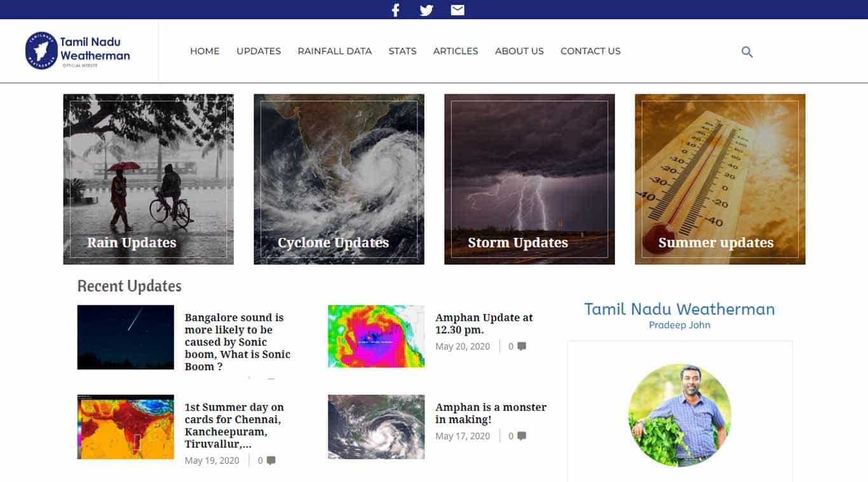
Task: Open the Storm Updates category tile
Action: coord(529,179)
